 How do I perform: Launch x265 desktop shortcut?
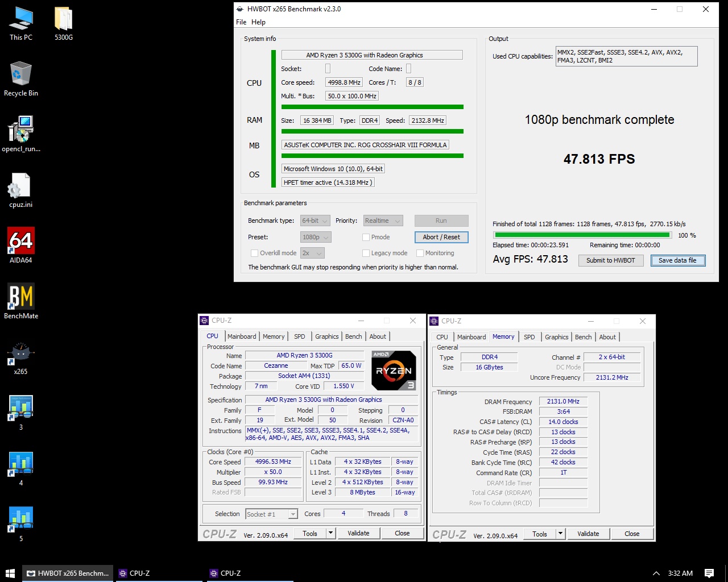tap(21, 358)
